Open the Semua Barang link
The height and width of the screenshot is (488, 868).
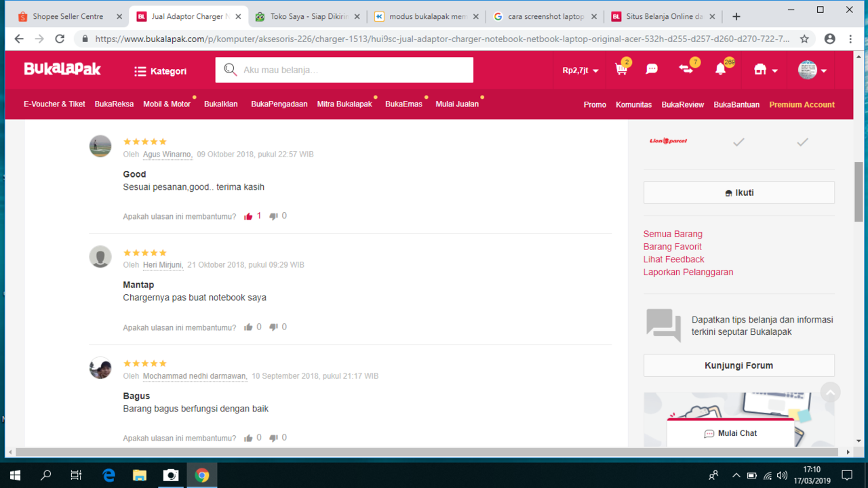[x=673, y=234]
